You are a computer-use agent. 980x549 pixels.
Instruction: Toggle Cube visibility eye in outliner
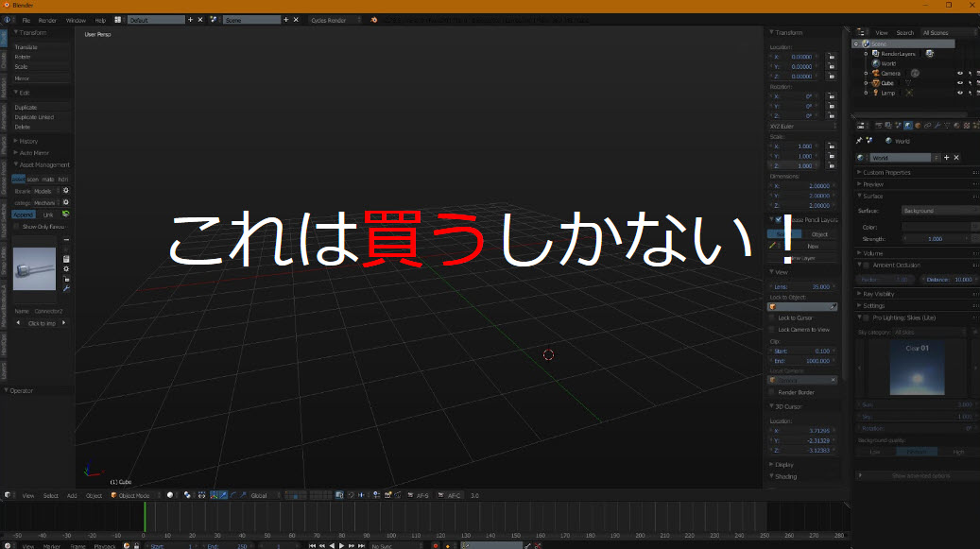(x=960, y=83)
